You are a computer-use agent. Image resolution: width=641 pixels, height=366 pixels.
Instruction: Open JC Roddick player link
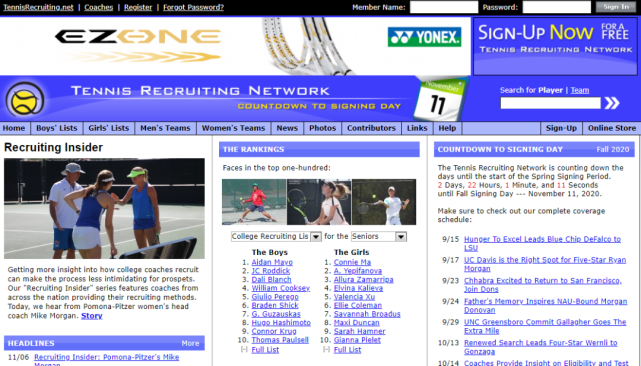pyautogui.click(x=271, y=271)
